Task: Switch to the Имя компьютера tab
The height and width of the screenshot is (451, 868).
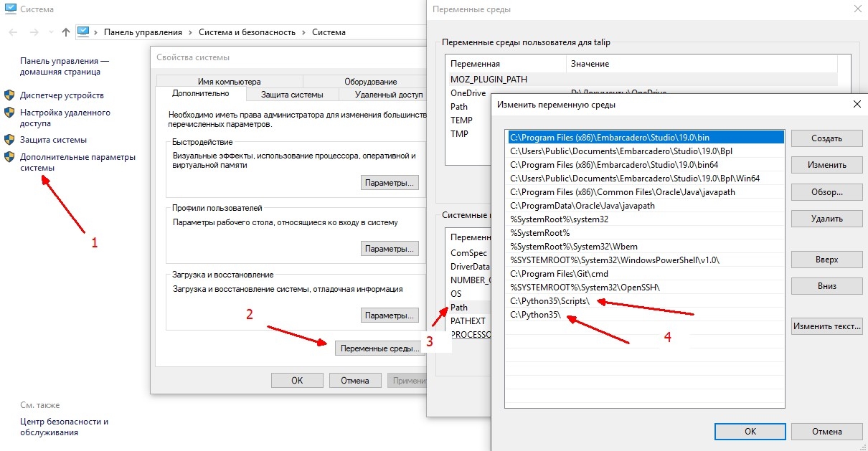Action: coord(230,82)
